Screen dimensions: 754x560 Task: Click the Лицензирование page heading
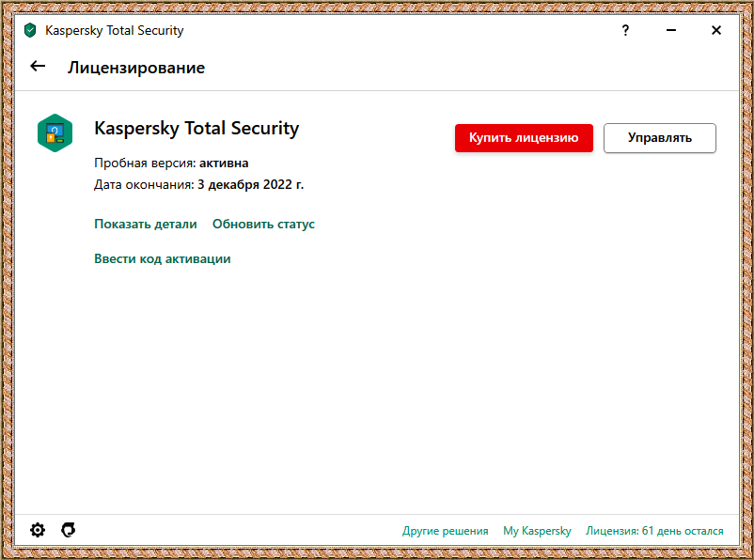[136, 68]
